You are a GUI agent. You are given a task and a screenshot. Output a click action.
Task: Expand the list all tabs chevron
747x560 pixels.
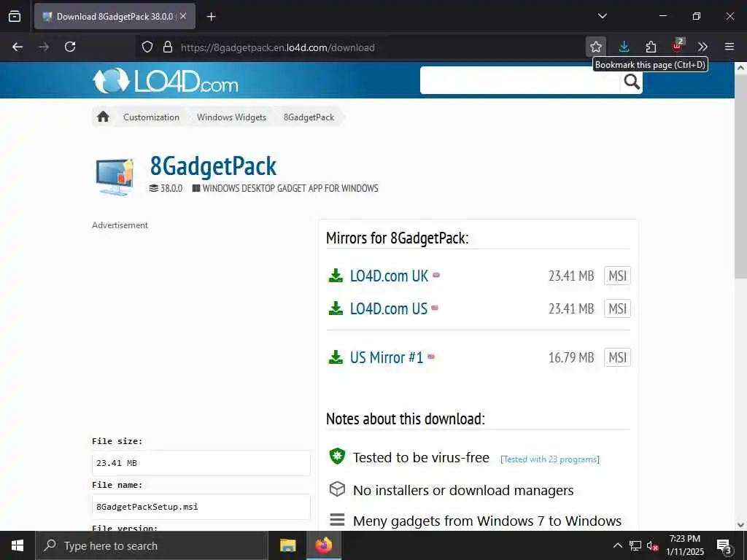pyautogui.click(x=602, y=16)
